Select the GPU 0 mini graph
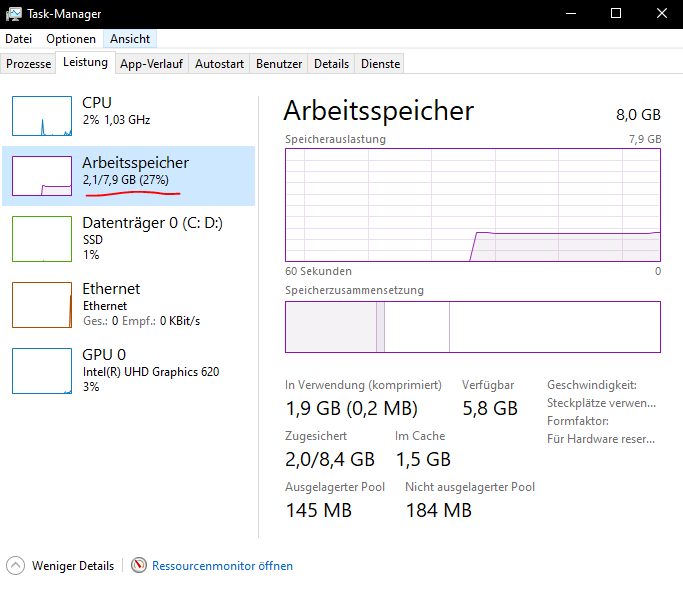683x589 pixels. (x=41, y=370)
